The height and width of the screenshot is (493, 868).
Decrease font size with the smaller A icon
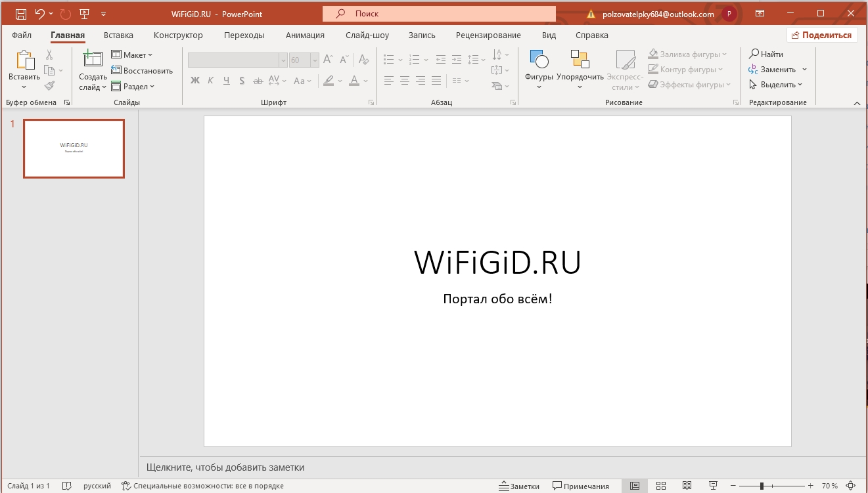coord(344,60)
